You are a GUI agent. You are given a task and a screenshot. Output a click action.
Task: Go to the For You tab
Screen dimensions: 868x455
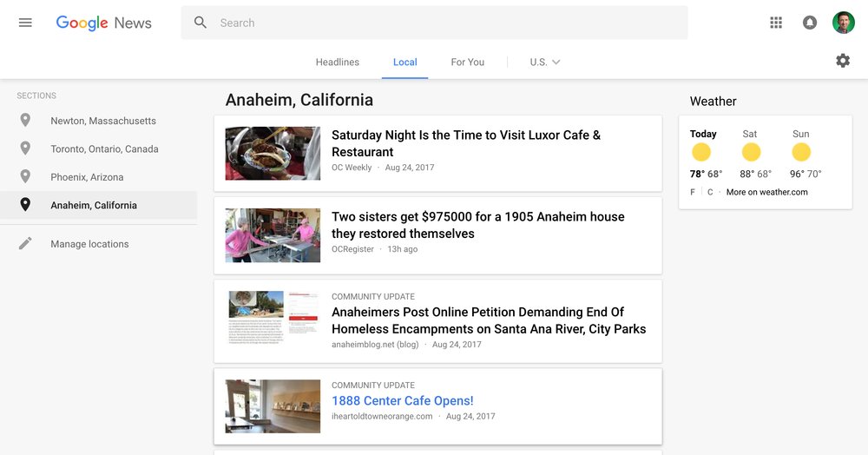467,62
